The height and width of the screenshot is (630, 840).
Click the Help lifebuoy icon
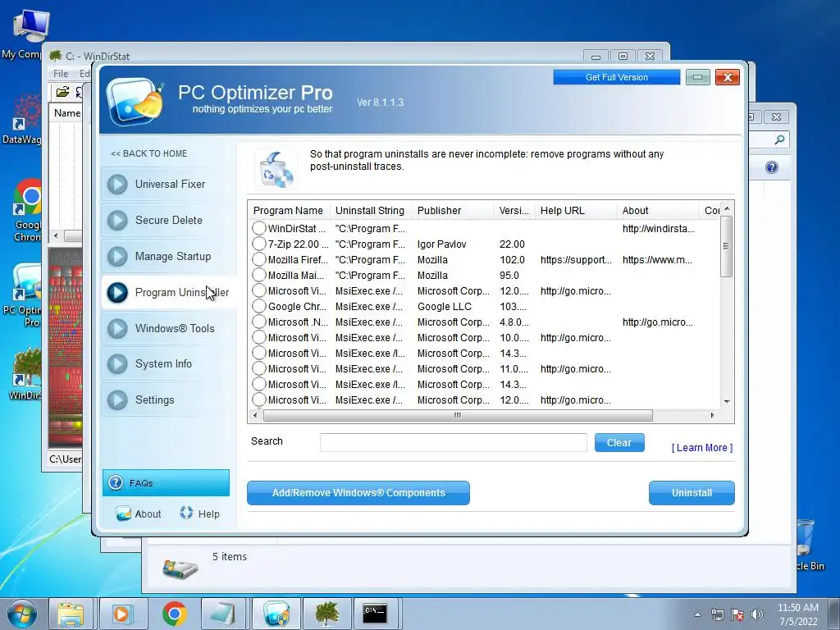[186, 514]
